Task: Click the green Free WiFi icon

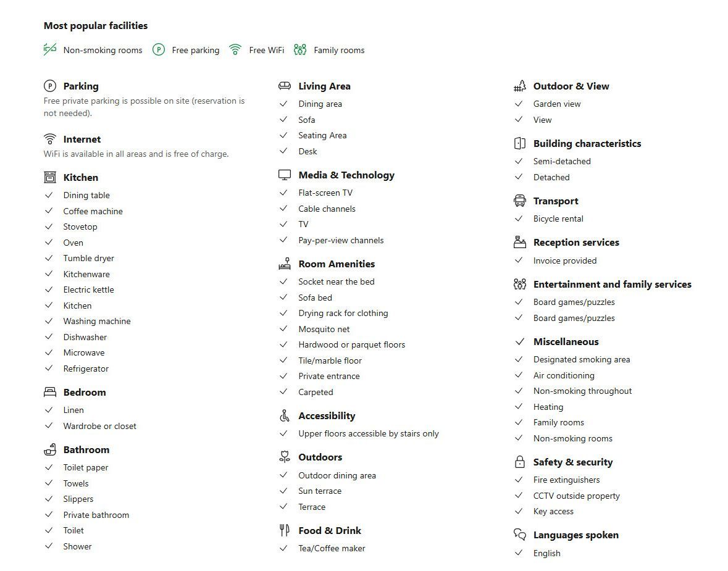Action: (235, 49)
